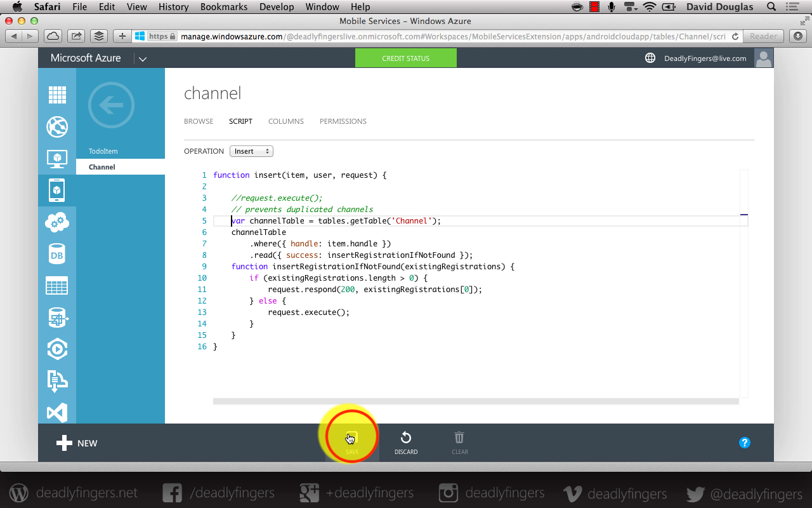
Task: Switch to the Browse tab
Action: coord(199,121)
